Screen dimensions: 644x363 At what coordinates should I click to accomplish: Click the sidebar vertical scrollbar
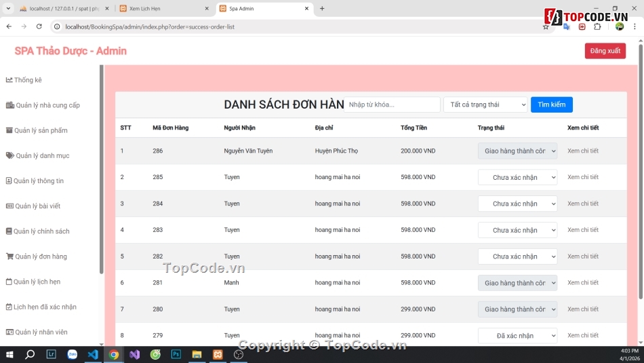(x=102, y=170)
